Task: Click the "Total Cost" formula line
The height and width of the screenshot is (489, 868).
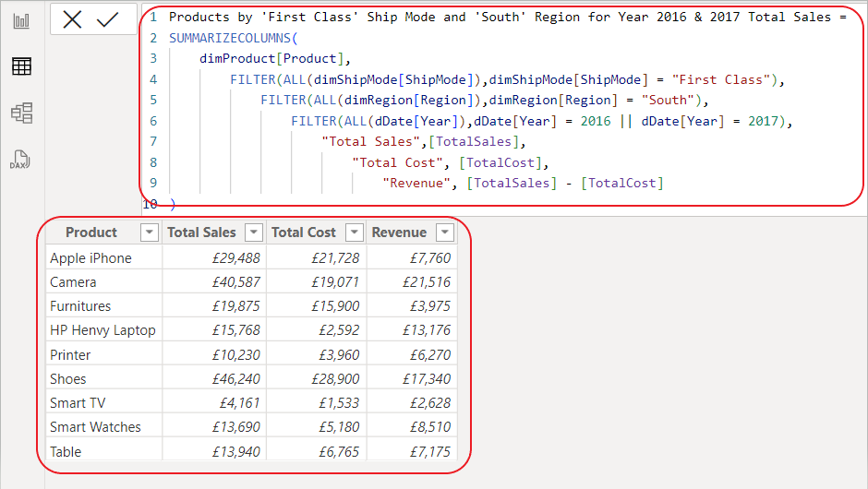Action: point(450,162)
